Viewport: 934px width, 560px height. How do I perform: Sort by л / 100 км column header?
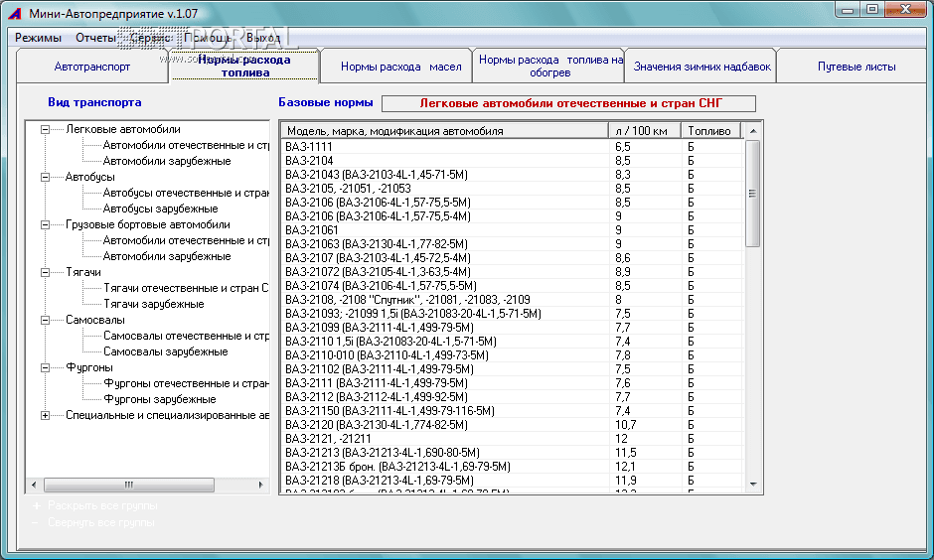coord(645,131)
